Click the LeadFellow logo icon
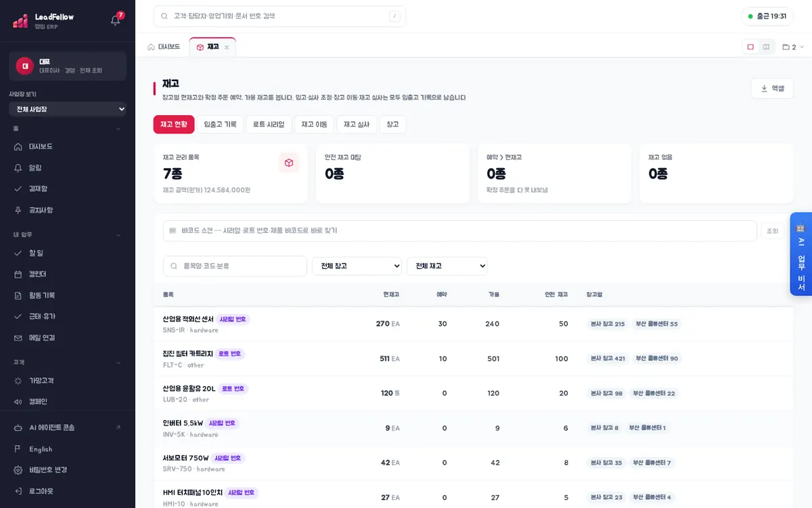 pos(20,21)
